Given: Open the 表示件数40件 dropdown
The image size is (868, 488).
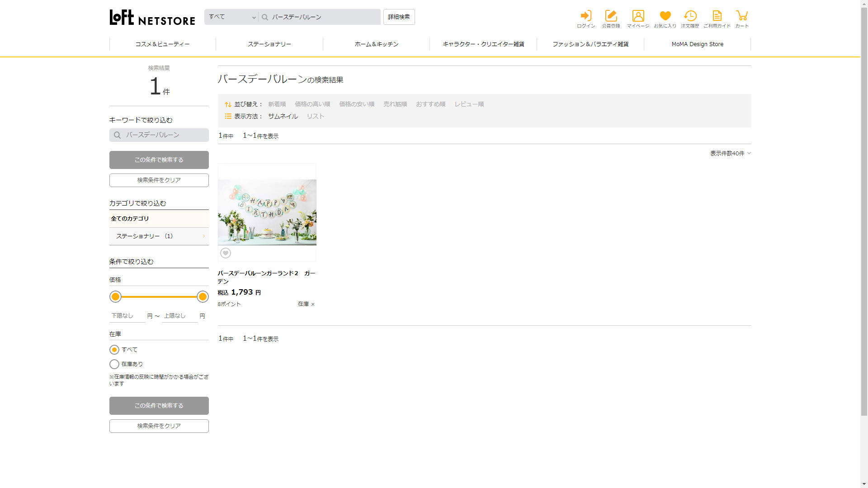Looking at the screenshot, I should [x=730, y=154].
